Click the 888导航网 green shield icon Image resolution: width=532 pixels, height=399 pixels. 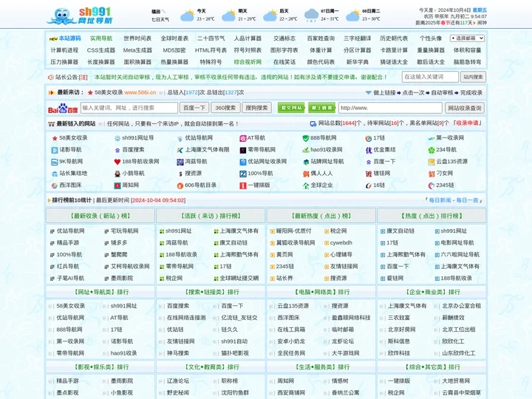306,138
